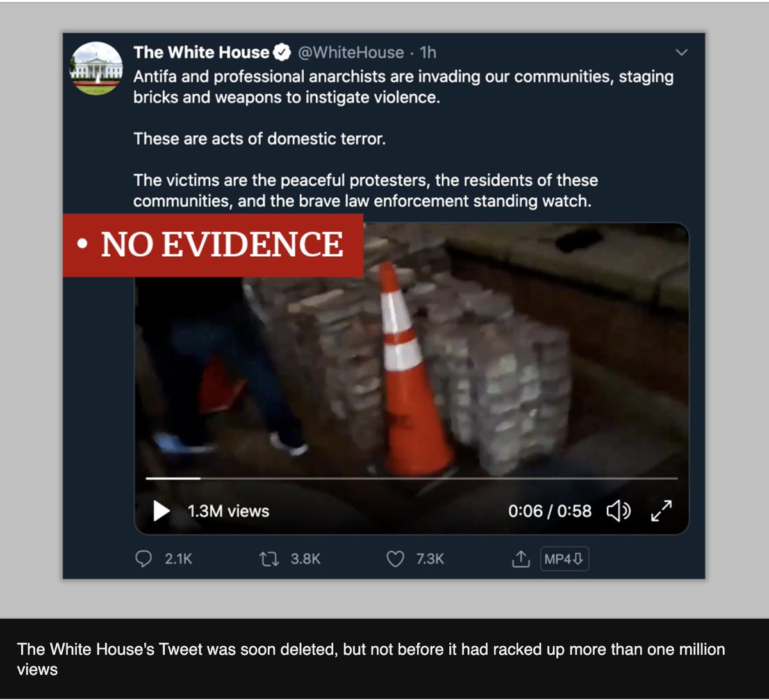Viewport: 769px width, 700px height.
Task: Play the video in the tweet
Action: tap(161, 511)
